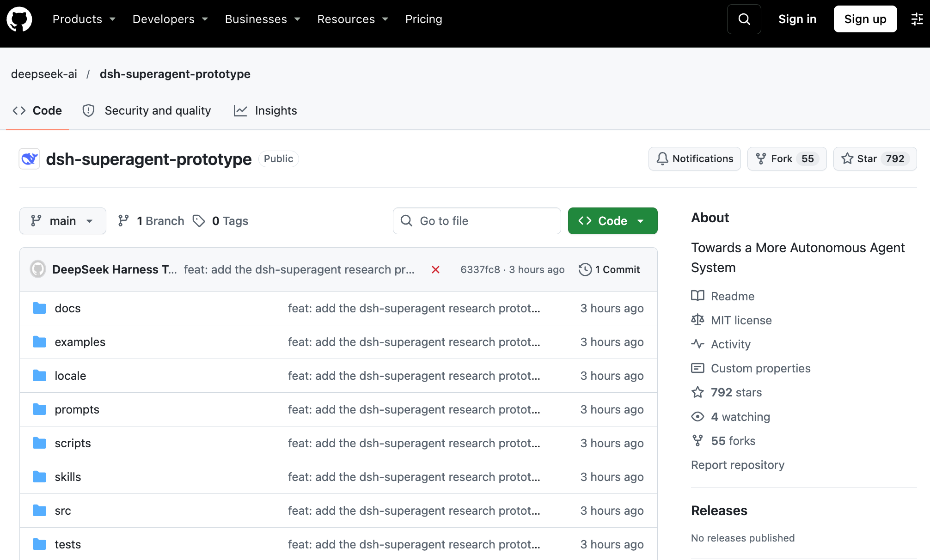This screenshot has width=930, height=560.
Task: View the 1 Branch link
Action: (x=151, y=221)
